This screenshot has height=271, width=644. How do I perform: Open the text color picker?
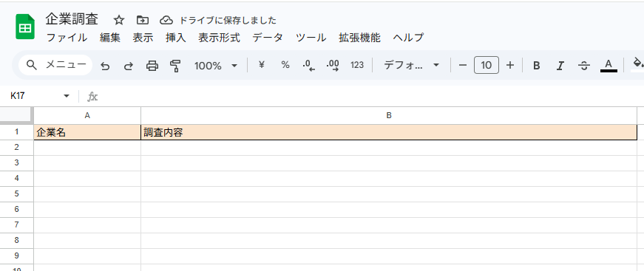pos(609,65)
